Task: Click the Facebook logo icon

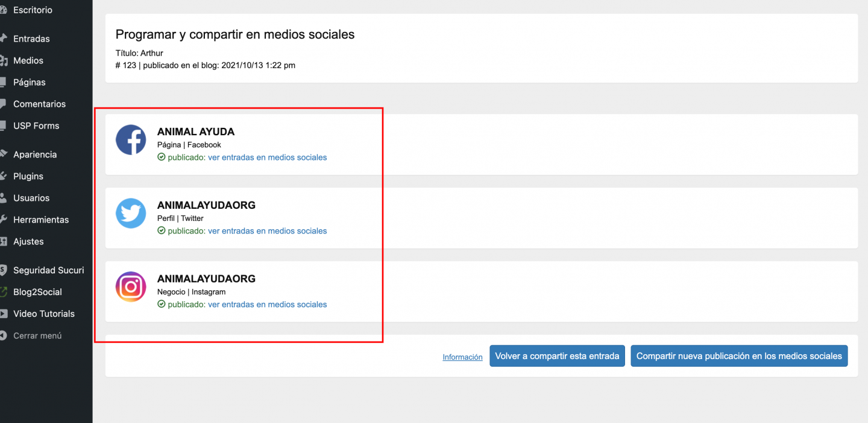Action: coord(131,140)
